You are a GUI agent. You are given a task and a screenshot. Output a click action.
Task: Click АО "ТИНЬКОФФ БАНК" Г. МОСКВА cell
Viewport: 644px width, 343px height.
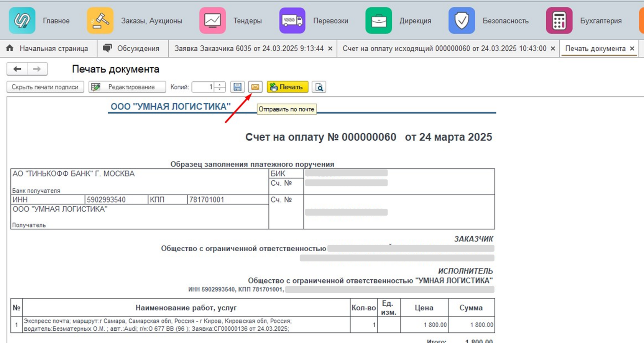[140, 182]
